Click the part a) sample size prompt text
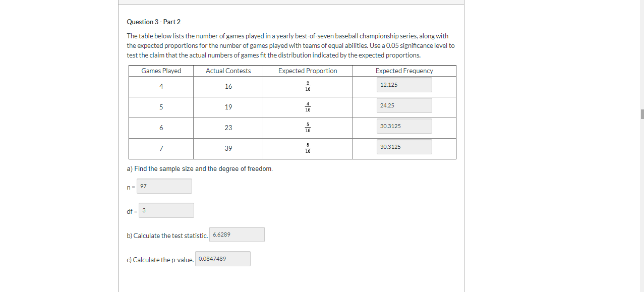The height and width of the screenshot is (292, 644). (199, 168)
